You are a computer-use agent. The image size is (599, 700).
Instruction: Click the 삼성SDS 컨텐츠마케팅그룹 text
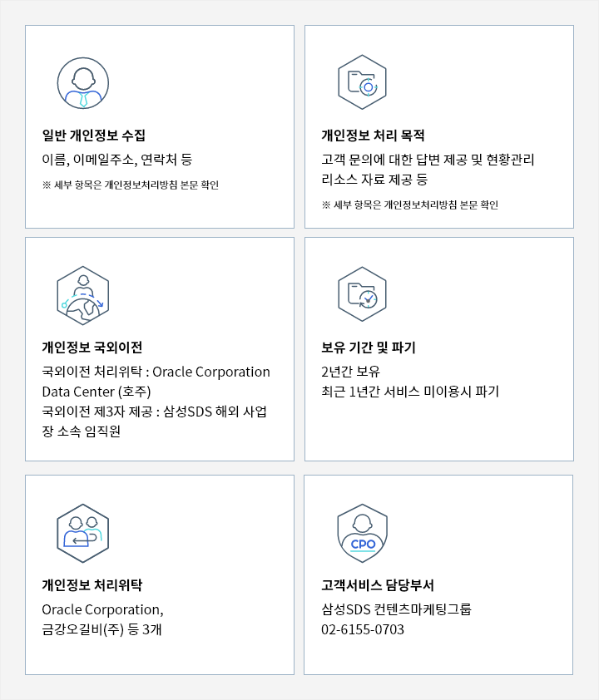click(x=396, y=609)
